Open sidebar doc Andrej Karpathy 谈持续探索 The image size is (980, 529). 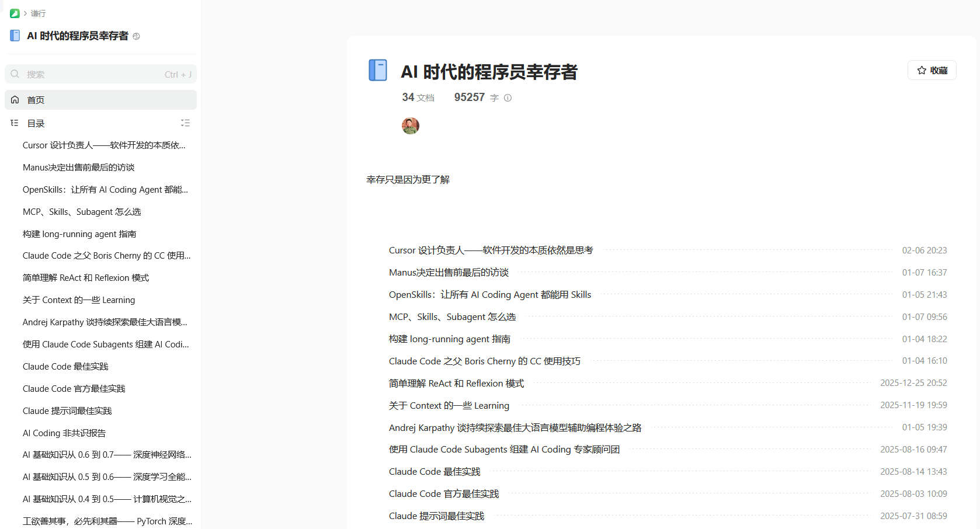(x=105, y=322)
